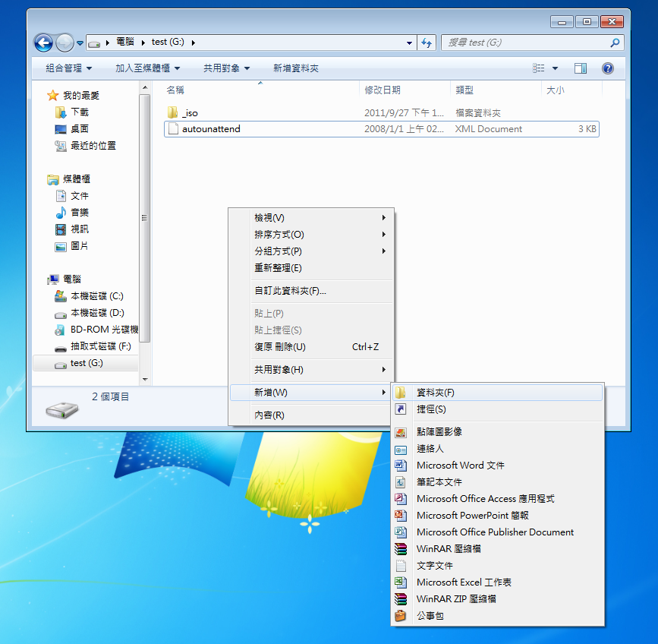Open the 加入至媒體櫃 dropdown
This screenshot has height=644, width=658.
(x=148, y=68)
